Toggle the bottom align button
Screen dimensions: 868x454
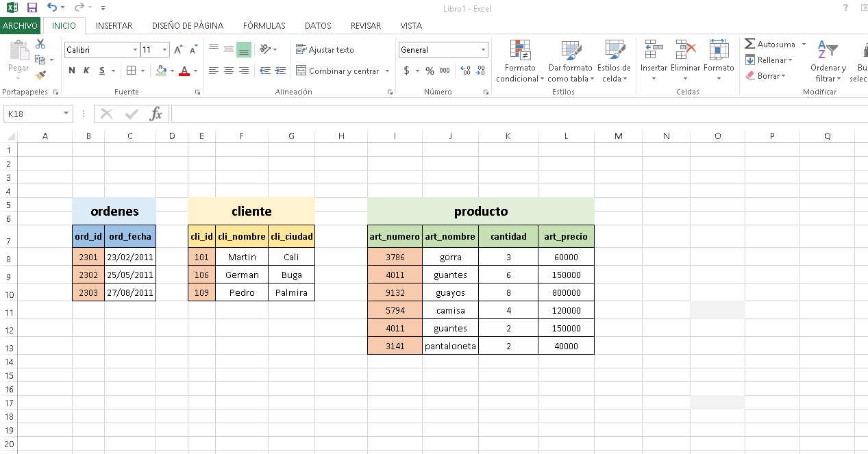[243, 49]
